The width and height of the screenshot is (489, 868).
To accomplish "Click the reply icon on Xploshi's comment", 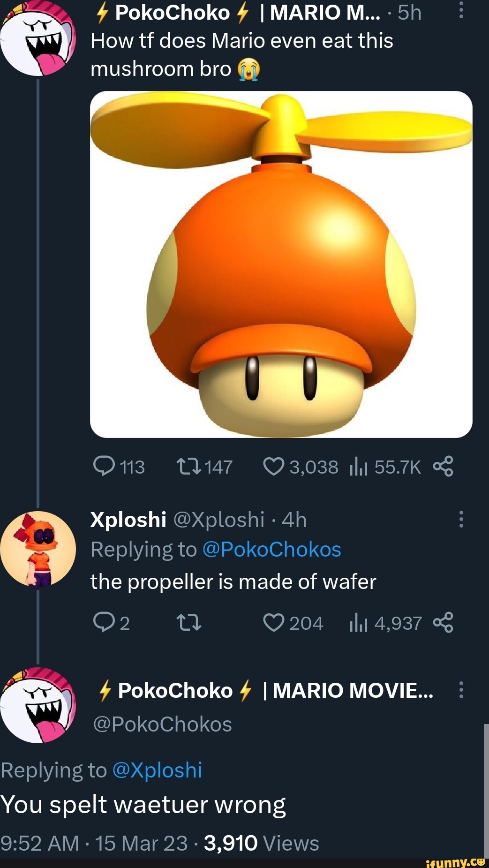I will tap(105, 623).
